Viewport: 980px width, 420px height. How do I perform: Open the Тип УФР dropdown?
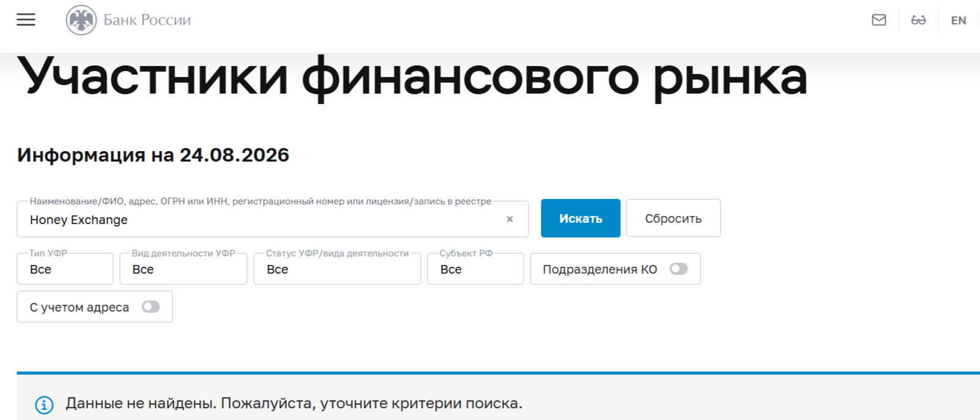65,269
